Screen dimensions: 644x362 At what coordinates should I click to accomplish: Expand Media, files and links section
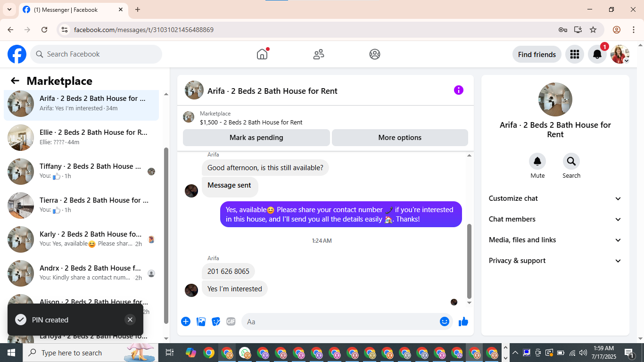click(555, 240)
